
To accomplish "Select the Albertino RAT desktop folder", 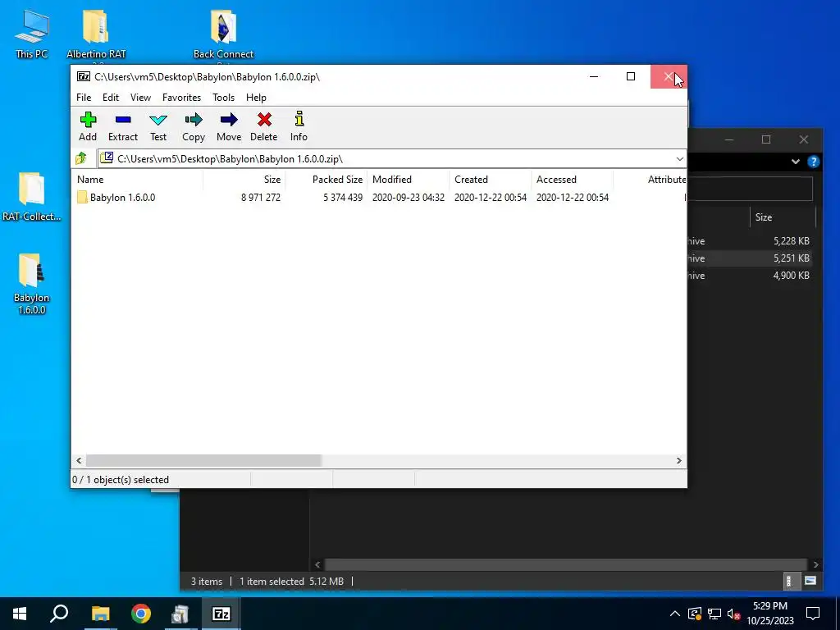I will click(x=96, y=34).
